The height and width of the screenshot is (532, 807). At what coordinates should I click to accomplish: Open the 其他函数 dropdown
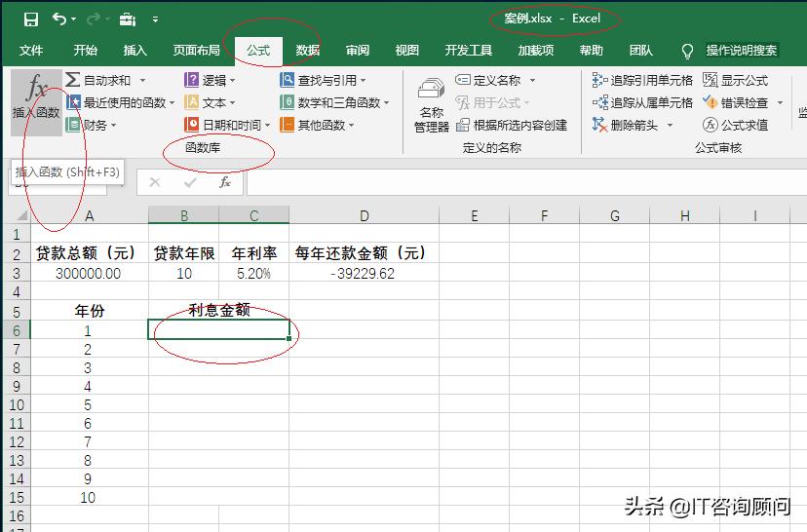[318, 125]
